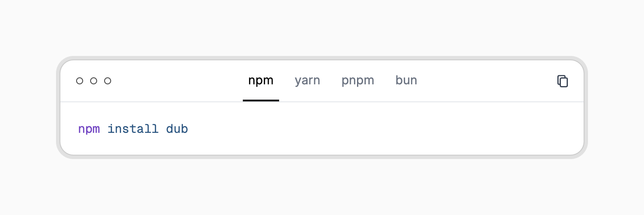Click the middle window dot
644x215 pixels.
point(94,81)
